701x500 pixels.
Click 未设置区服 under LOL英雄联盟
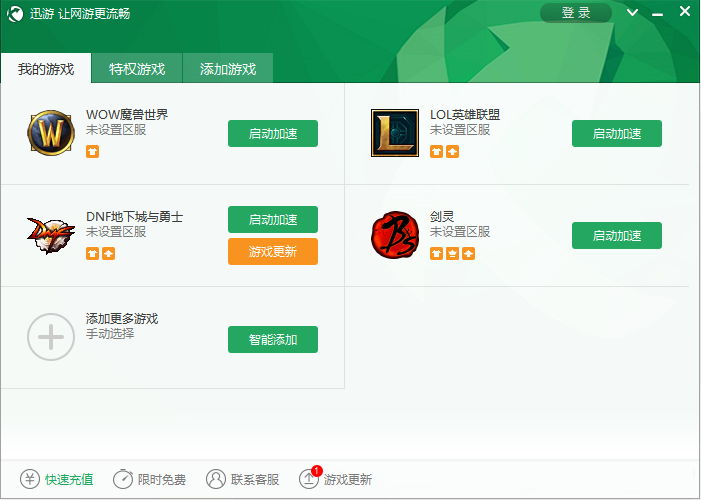coord(460,130)
